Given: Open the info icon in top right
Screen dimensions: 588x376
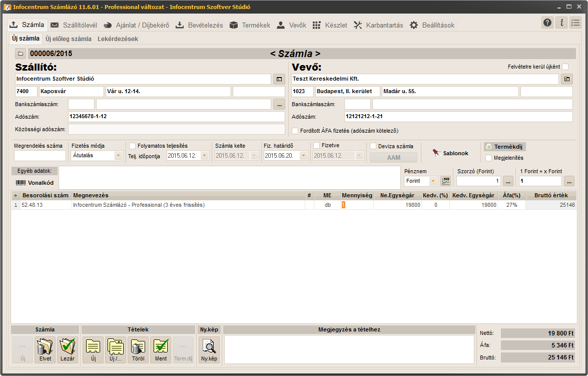Looking at the screenshot, I should (x=561, y=23).
